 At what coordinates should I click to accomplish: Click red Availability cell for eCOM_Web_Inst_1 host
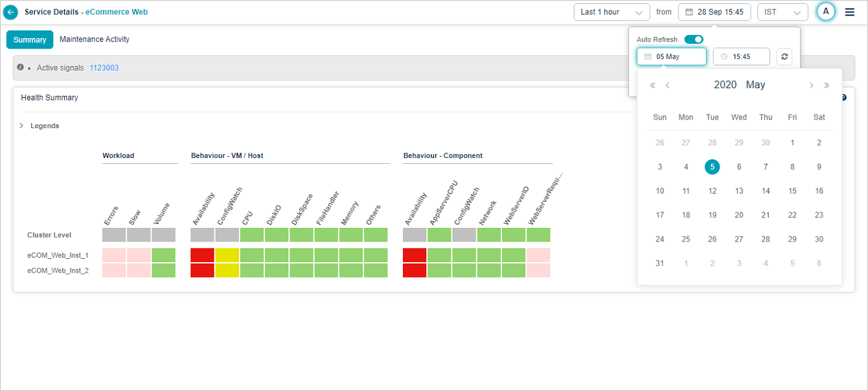click(202, 255)
